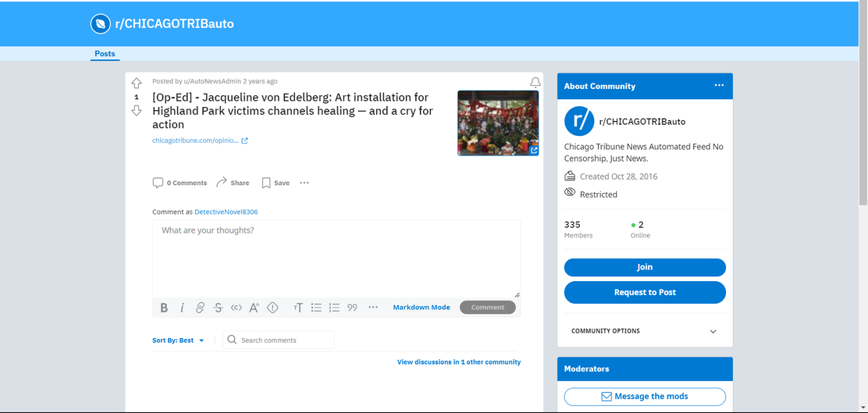Insert a quote block

[x=352, y=308]
